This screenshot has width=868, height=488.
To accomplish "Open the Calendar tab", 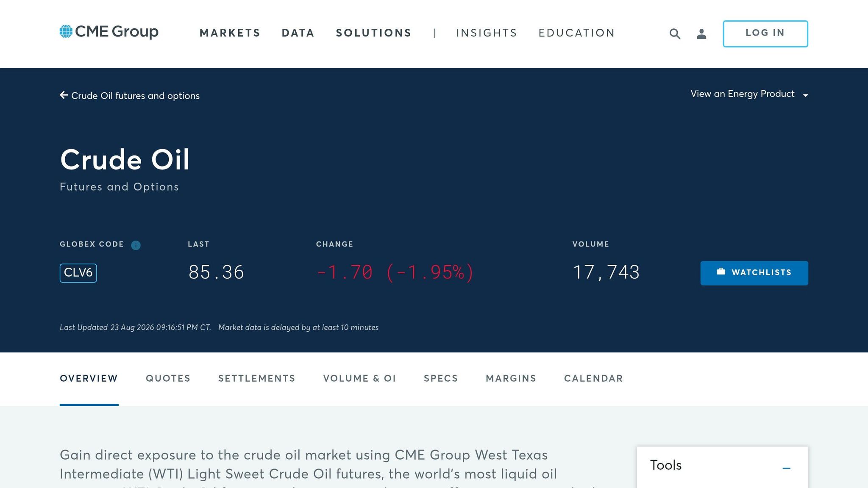I will coord(593,379).
